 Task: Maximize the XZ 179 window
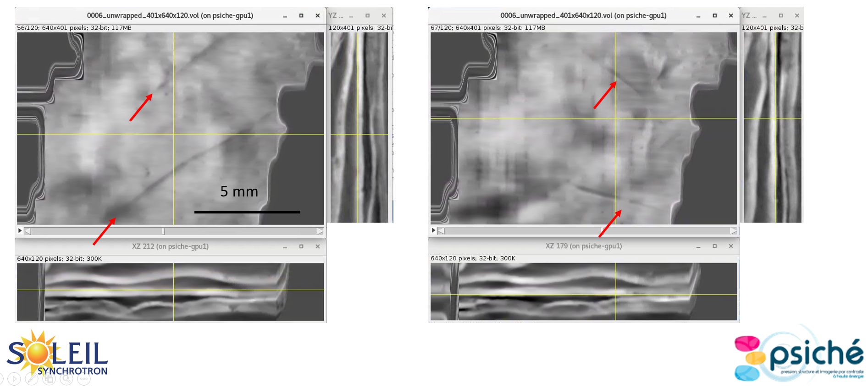pyautogui.click(x=714, y=246)
